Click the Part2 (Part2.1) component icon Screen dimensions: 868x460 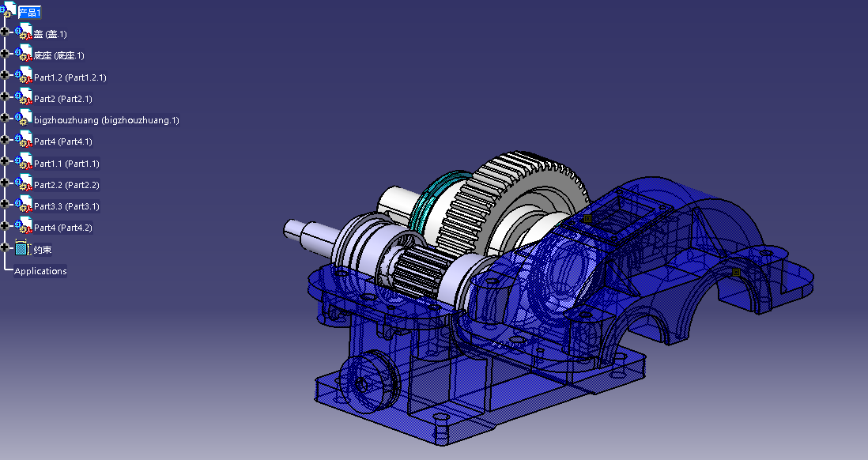click(23, 97)
